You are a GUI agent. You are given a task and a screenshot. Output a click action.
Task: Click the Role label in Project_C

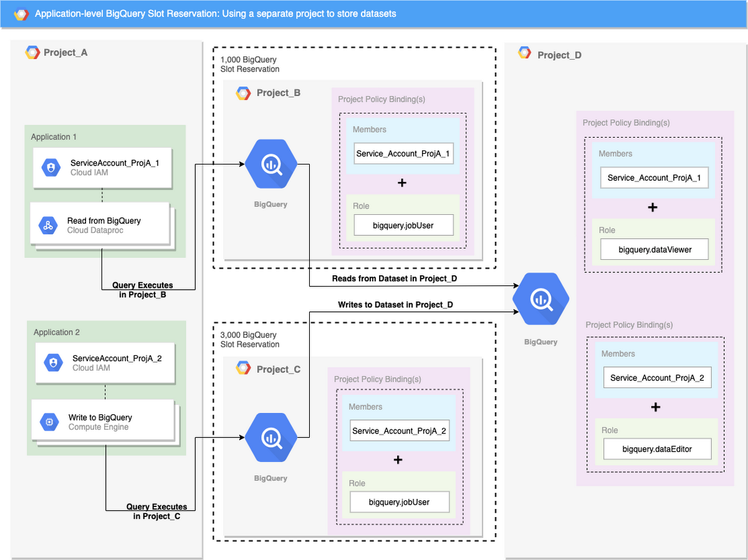coord(357,483)
